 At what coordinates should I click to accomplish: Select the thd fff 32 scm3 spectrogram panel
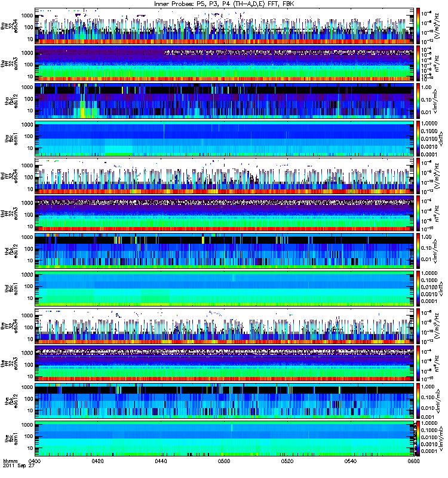coord(225,213)
